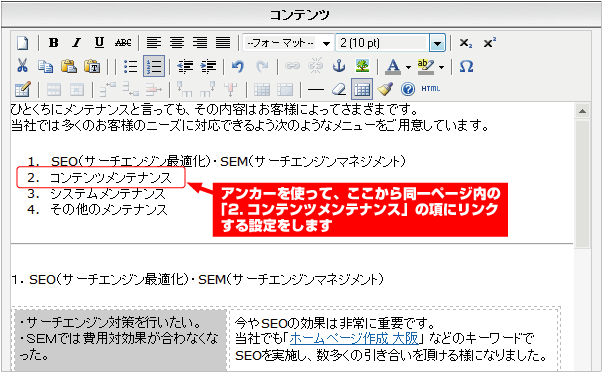Open the background highlight color dropdown arrow
This screenshot has height=372, width=602.
pyautogui.click(x=442, y=67)
